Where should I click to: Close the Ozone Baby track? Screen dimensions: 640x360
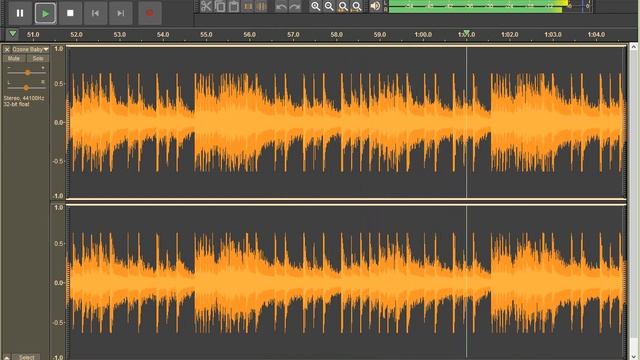tap(7, 49)
